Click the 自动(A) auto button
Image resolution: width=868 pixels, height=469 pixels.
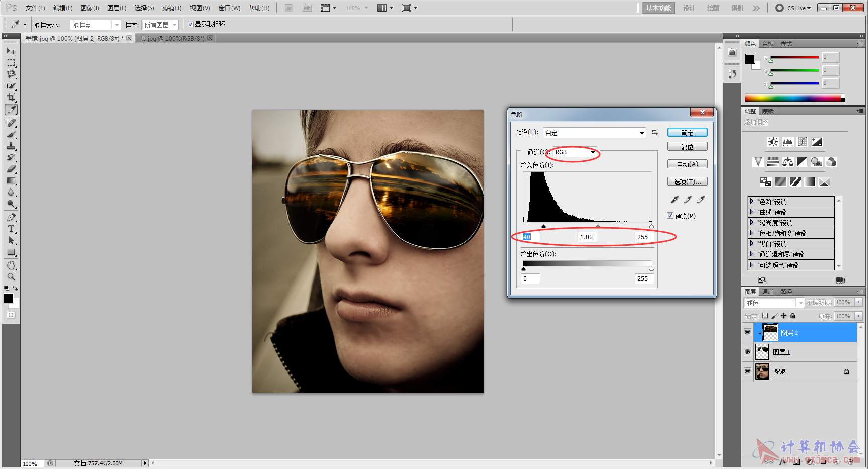pyautogui.click(x=687, y=164)
